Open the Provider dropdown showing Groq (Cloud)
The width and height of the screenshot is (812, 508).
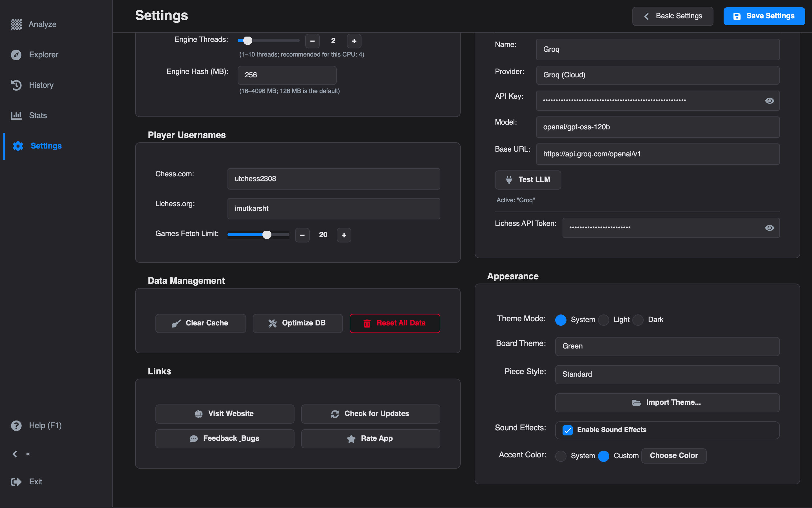coord(658,75)
